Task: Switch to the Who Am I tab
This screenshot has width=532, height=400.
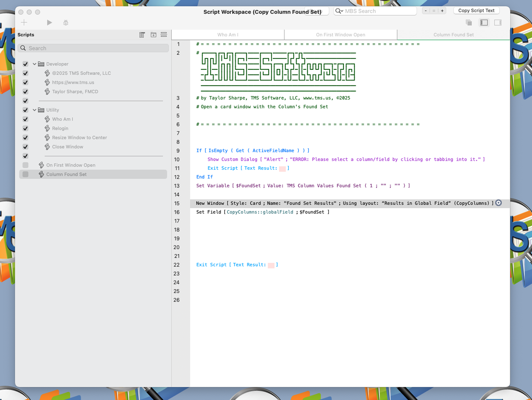Action: point(228,35)
